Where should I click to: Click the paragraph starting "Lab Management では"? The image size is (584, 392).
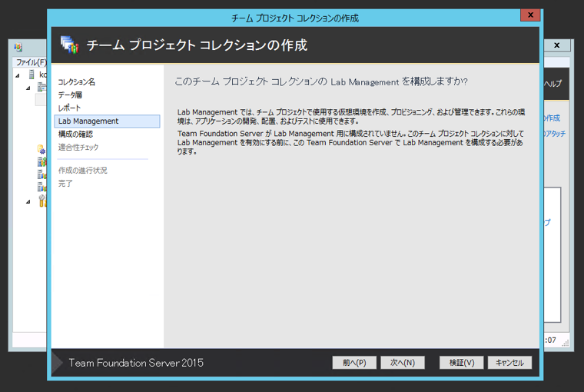pyautogui.click(x=351, y=116)
